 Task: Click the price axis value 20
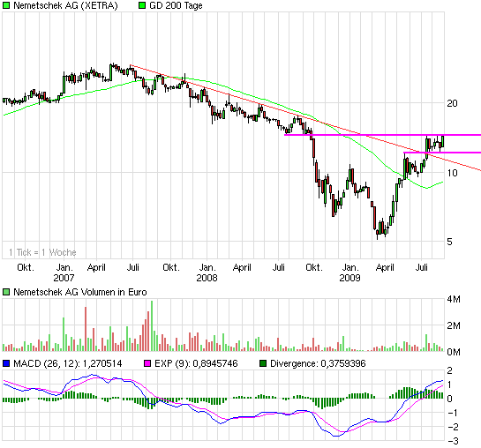tap(452, 103)
